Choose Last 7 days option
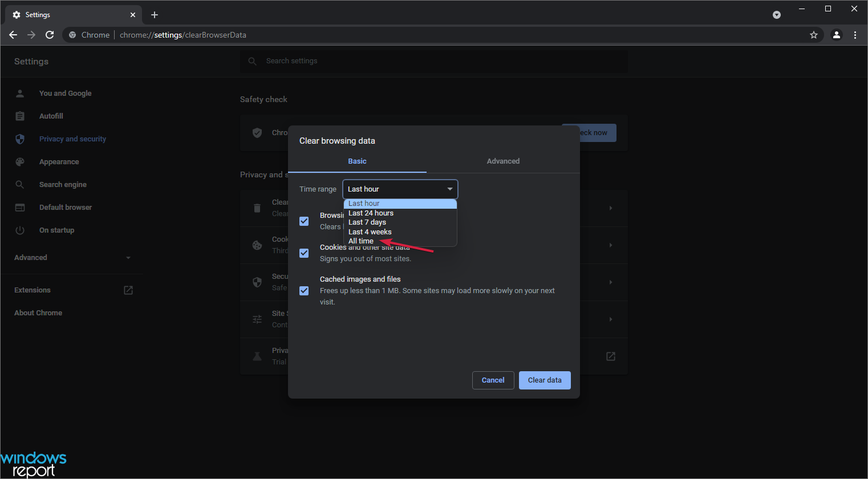Viewport: 868px width, 479px height. (x=400, y=222)
